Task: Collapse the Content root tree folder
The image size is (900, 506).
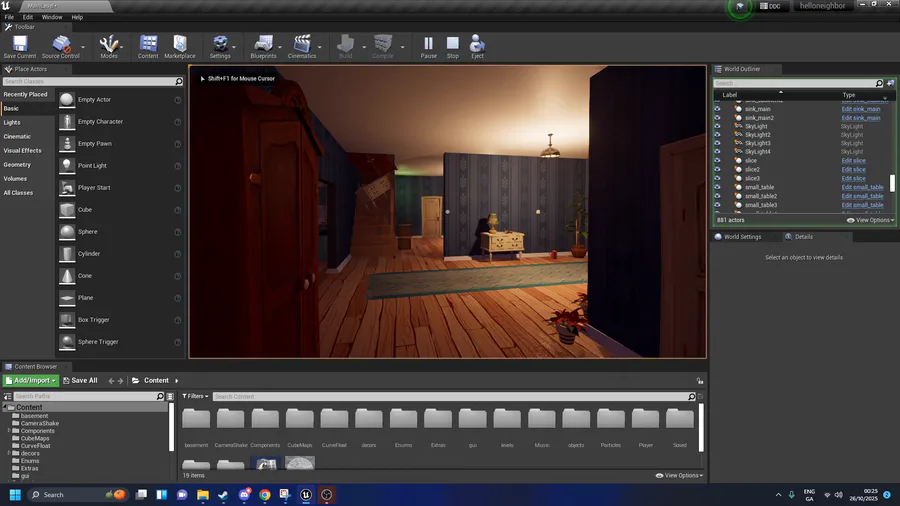Action: pos(5,407)
